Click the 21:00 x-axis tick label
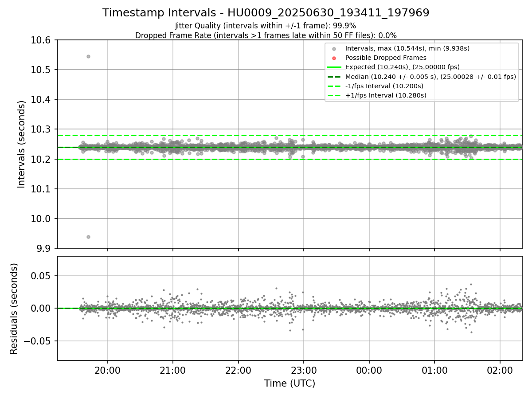 [x=173, y=370]
